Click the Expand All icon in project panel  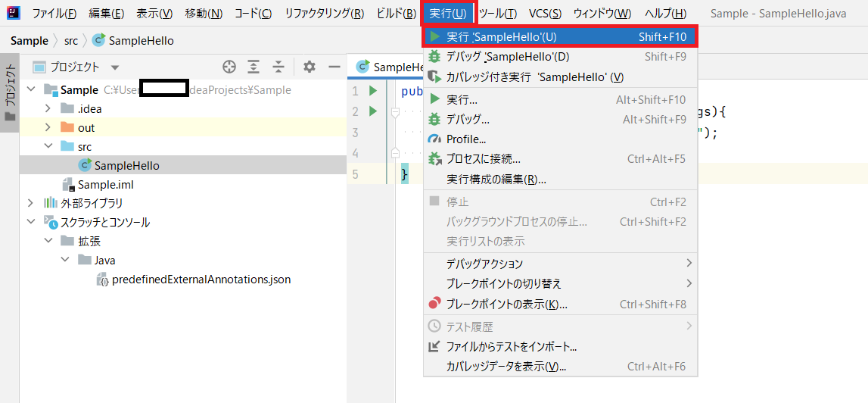click(254, 67)
